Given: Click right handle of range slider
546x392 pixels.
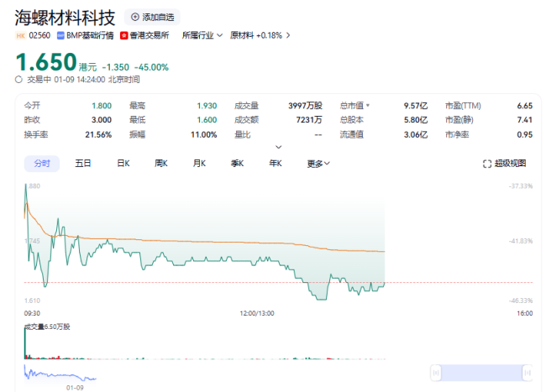Looking at the screenshot, I should (x=528, y=373).
